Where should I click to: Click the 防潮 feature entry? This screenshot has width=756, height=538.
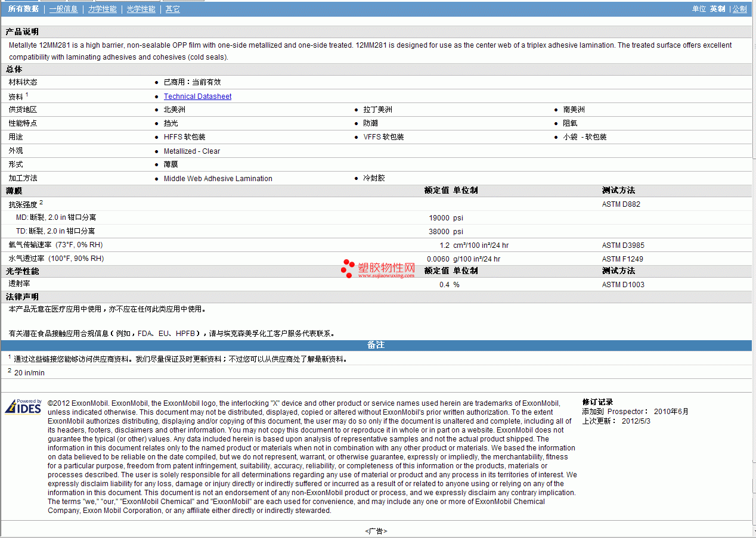(x=370, y=123)
